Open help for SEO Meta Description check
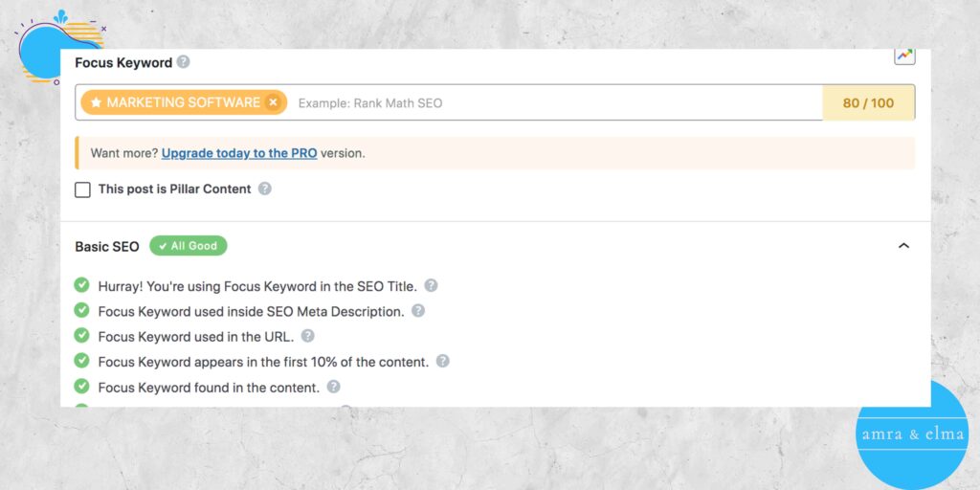This screenshot has width=980, height=490. [418, 311]
